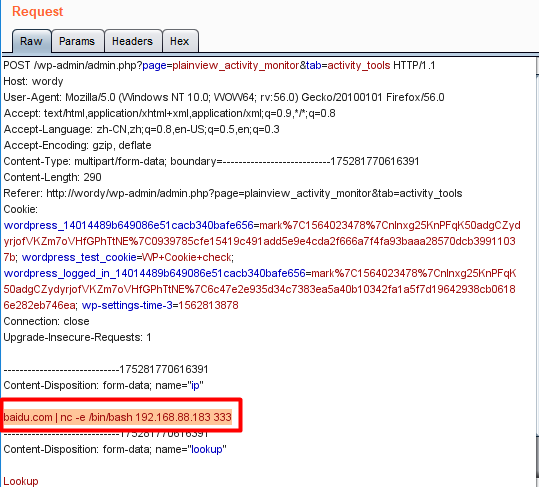Click the 'activity_tools' value in request line
The image size is (539, 487).
359,65
